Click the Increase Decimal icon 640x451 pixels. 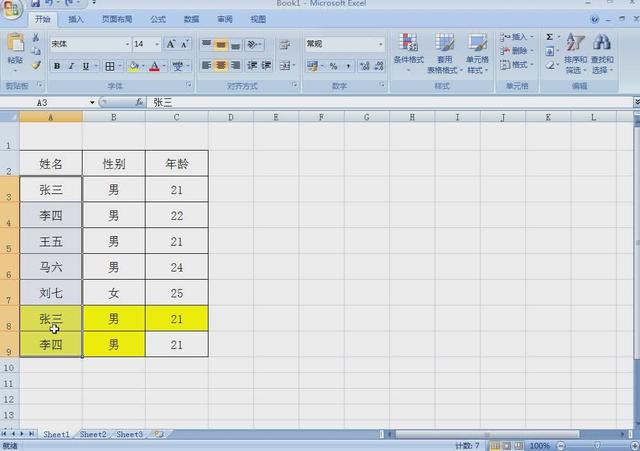point(365,66)
